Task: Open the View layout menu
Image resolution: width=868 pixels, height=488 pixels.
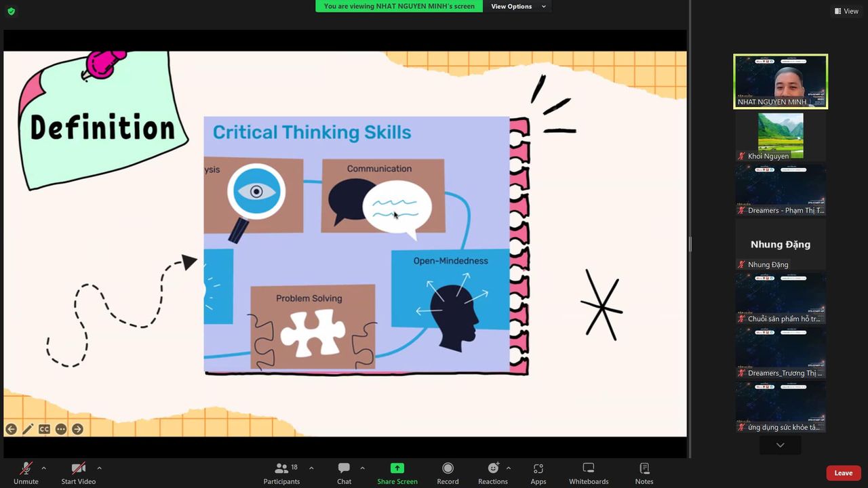Action: (x=846, y=11)
